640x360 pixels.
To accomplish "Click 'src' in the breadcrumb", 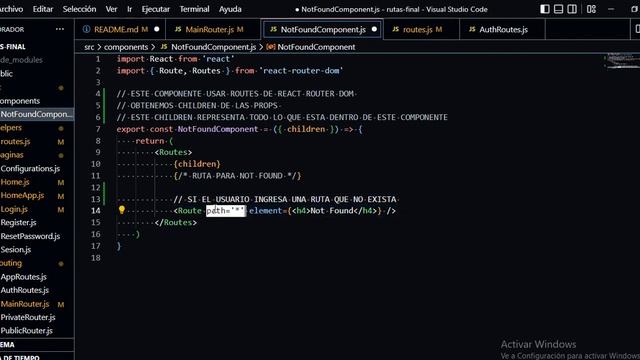I will pos(89,47).
